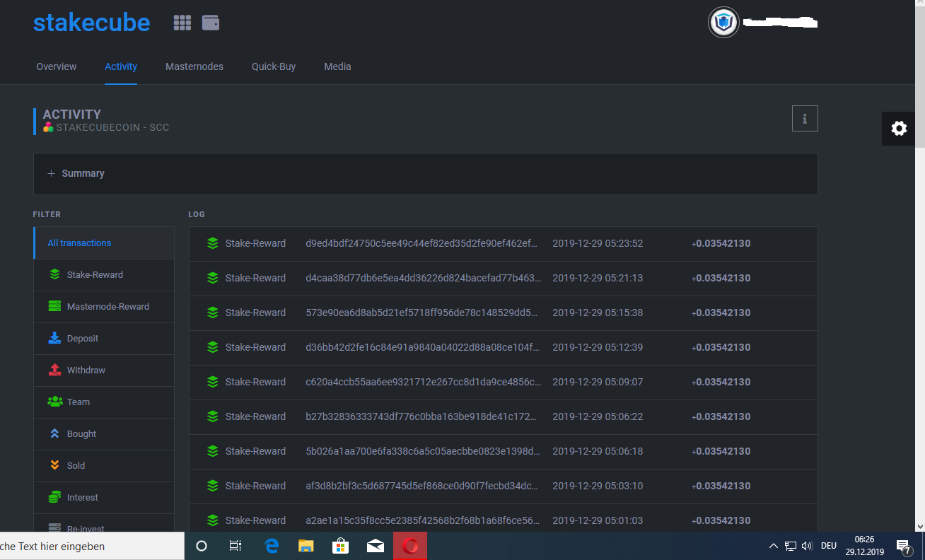Filter log by Deposit label
Viewport: 925px width, 560px height.
pos(83,339)
